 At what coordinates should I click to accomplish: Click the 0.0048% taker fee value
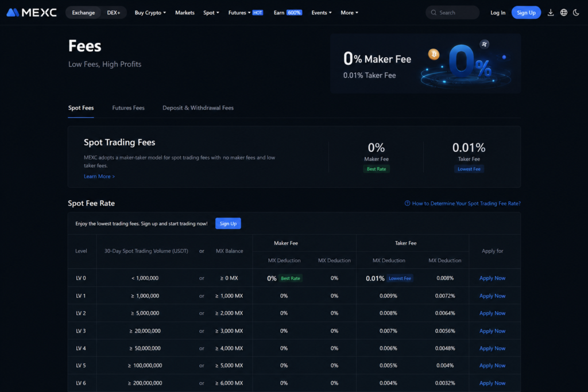[x=445, y=348]
